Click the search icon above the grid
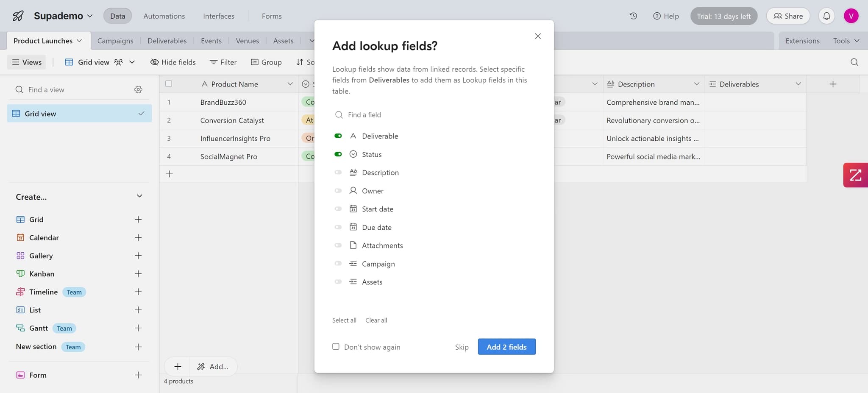The height and width of the screenshot is (393, 868). pyautogui.click(x=854, y=62)
